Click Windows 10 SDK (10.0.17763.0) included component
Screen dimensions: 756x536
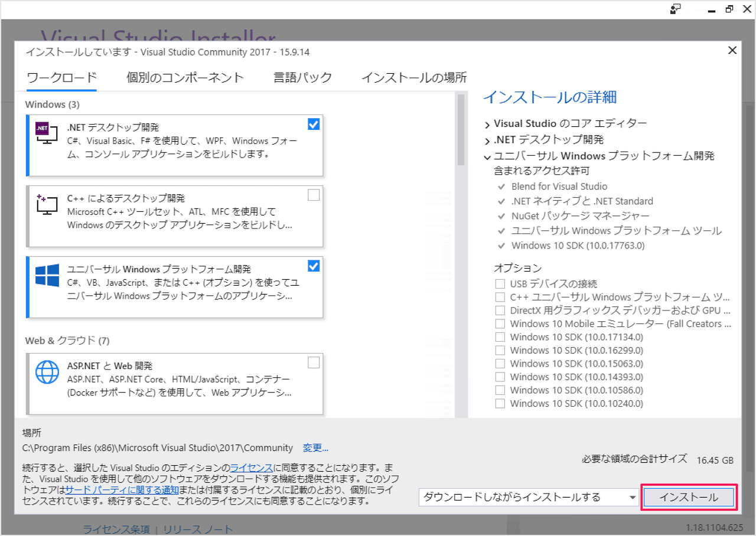(x=578, y=246)
